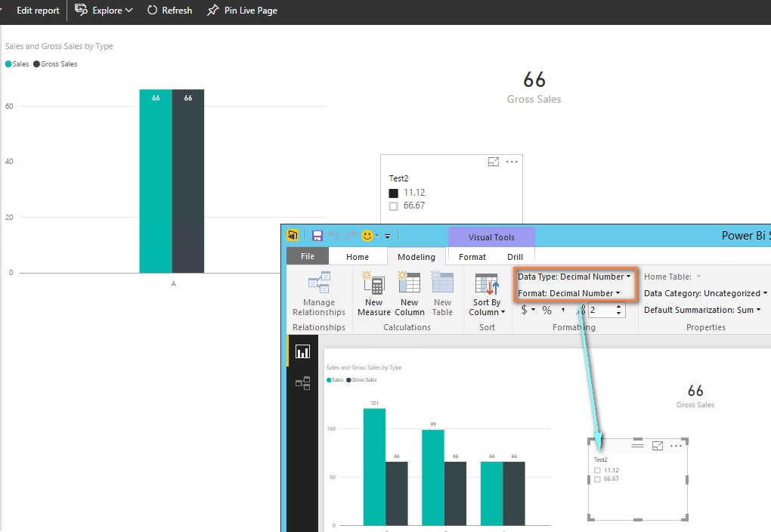The image size is (771, 532).
Task: Click the smiley feedback icon
Action: 367,236
